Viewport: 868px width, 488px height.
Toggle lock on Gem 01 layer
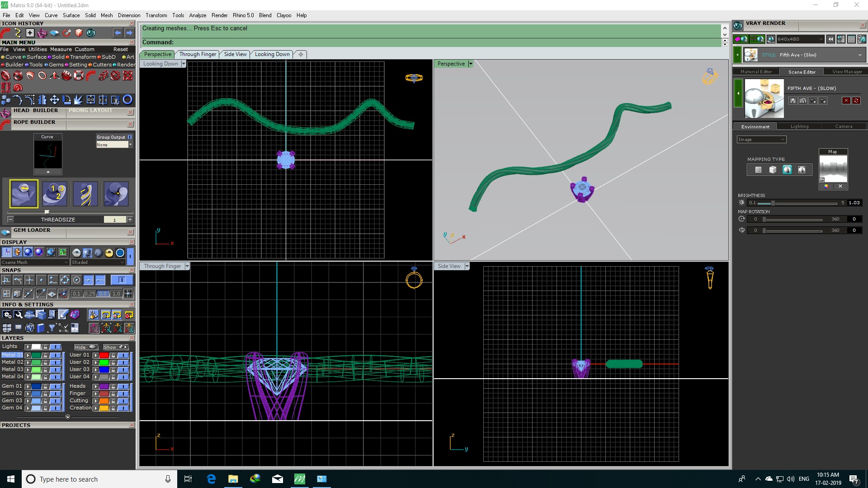pos(45,386)
